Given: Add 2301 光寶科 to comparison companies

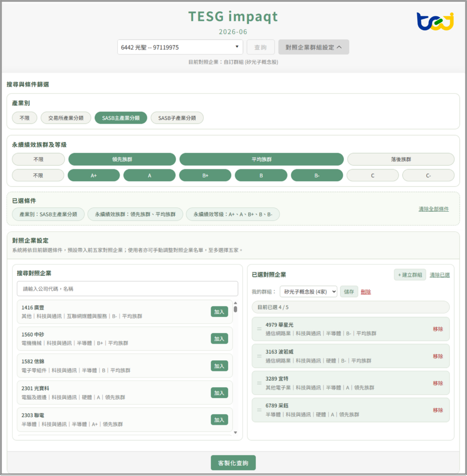Looking at the screenshot, I should coord(220,393).
